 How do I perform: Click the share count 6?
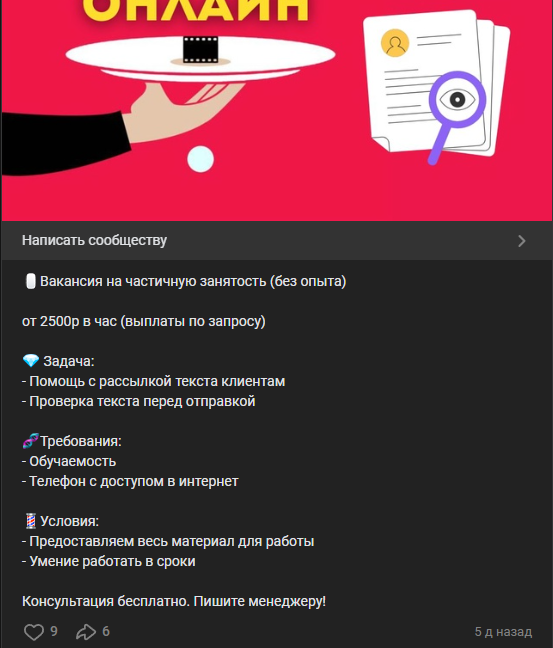[x=106, y=631]
